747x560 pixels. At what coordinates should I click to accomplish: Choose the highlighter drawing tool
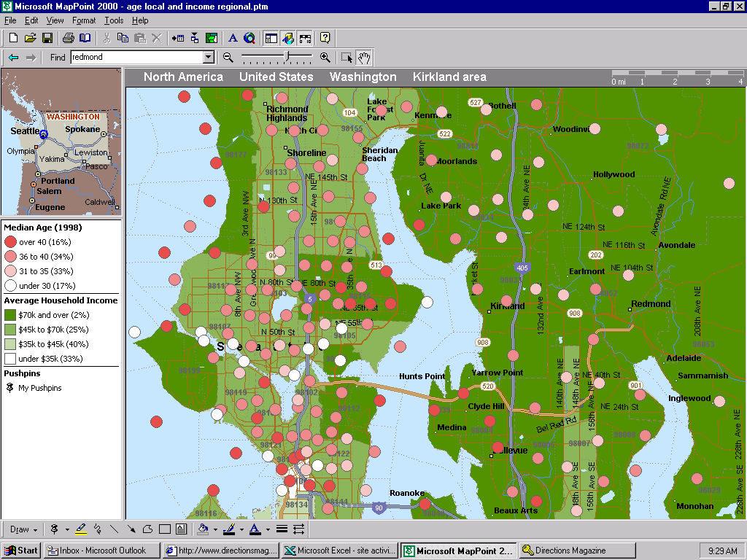(x=81, y=529)
